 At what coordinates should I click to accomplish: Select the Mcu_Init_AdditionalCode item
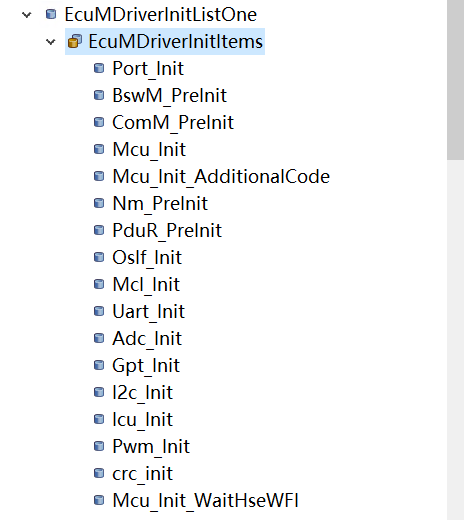[221, 177]
